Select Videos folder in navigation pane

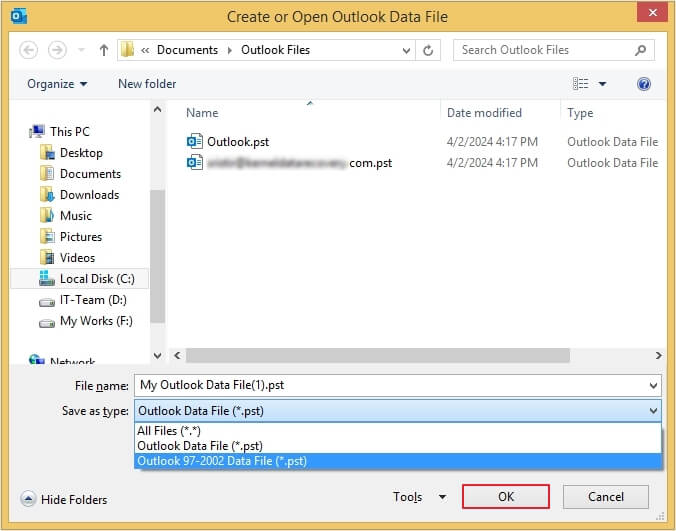[x=77, y=258]
